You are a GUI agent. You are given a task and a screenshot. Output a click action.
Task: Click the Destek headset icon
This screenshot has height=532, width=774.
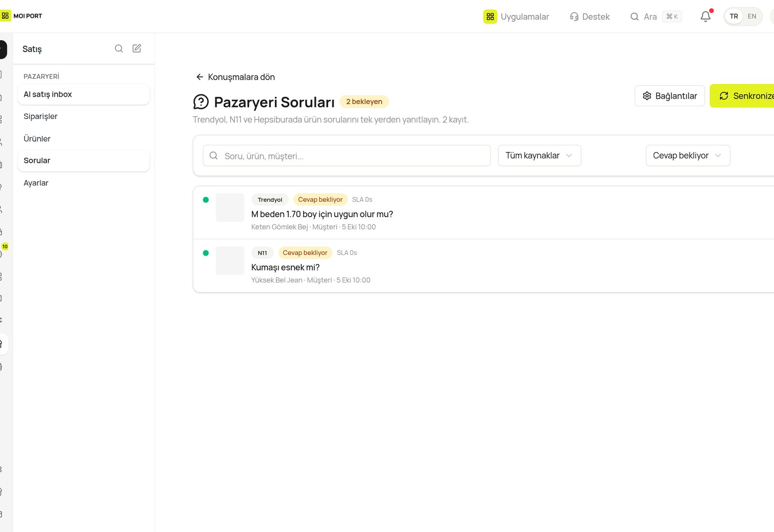(x=574, y=16)
